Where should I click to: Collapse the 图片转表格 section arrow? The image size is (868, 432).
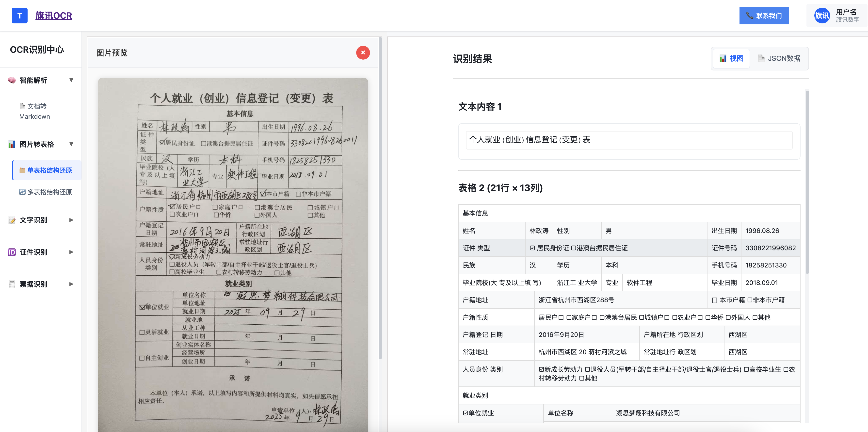(71, 144)
